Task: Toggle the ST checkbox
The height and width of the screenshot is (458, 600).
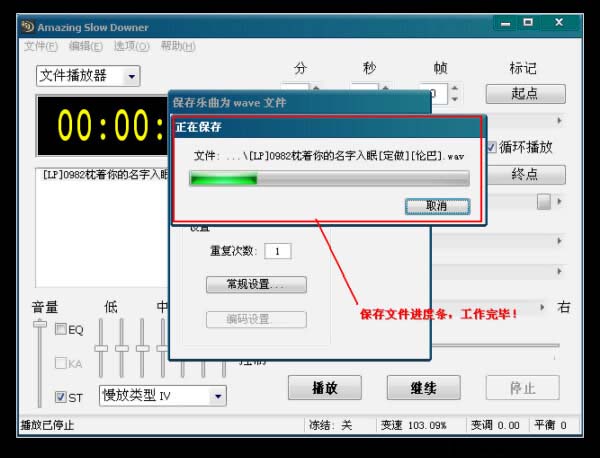Action: coord(61,397)
